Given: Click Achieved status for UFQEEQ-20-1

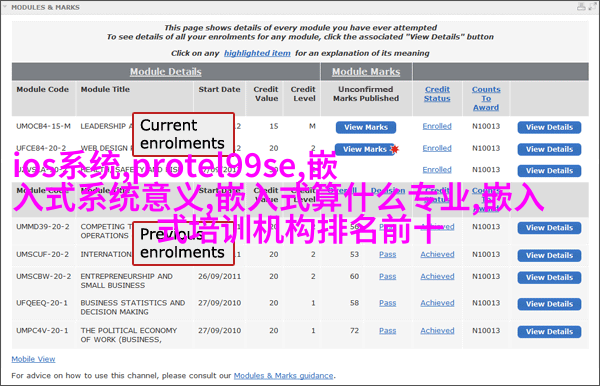Looking at the screenshot, I should point(437,303).
